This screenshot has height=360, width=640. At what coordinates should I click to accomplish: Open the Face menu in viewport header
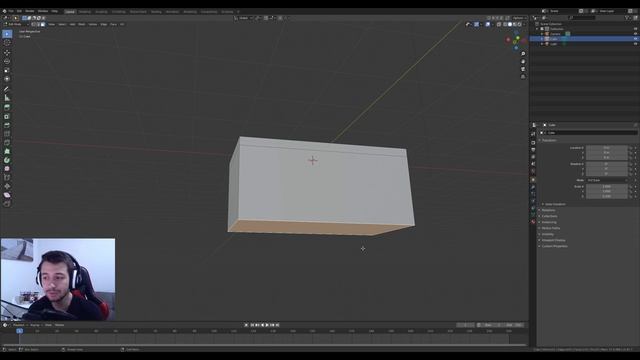click(113, 24)
